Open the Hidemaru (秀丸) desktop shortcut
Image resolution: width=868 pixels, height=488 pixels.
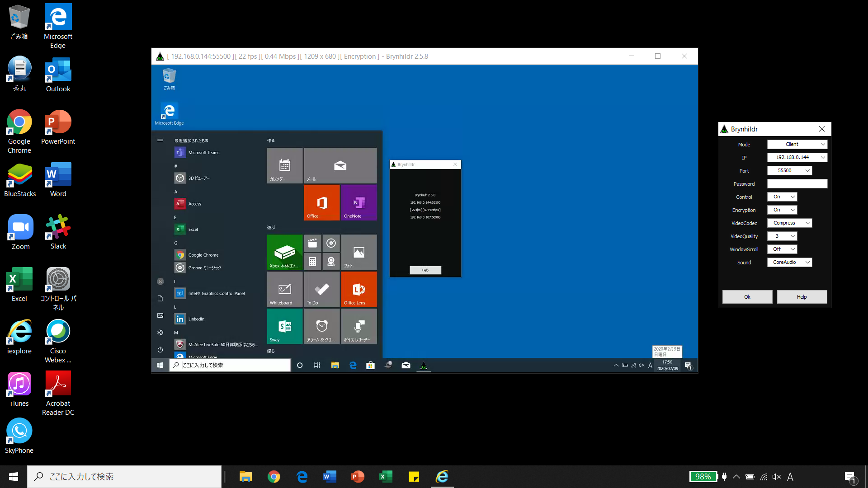(19, 74)
